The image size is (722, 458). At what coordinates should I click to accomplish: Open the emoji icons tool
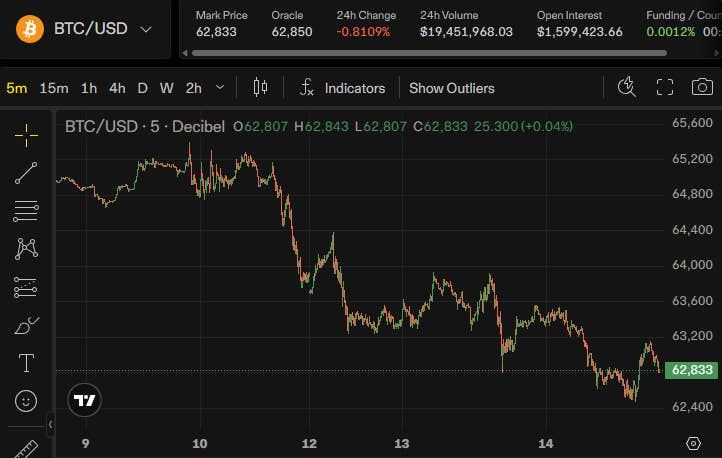26,401
